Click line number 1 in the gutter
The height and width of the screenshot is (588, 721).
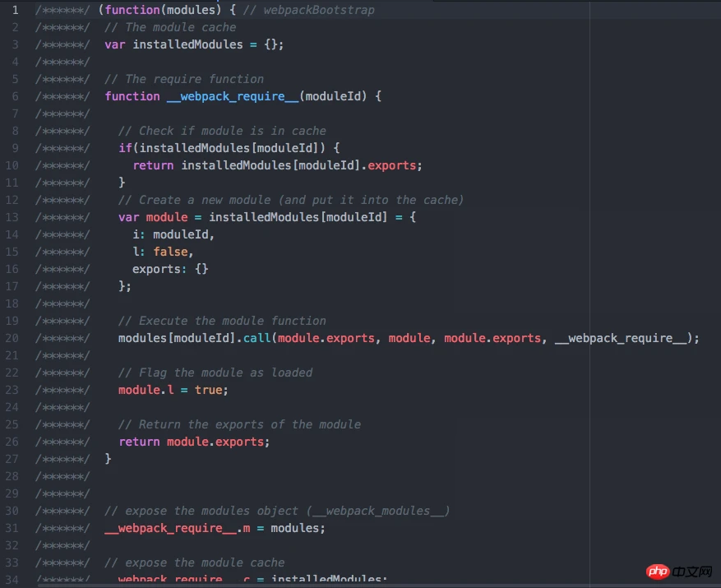pyautogui.click(x=15, y=10)
